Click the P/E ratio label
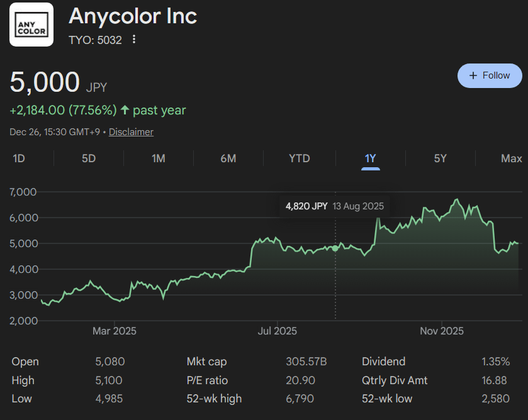This screenshot has height=420, width=528. [x=207, y=380]
